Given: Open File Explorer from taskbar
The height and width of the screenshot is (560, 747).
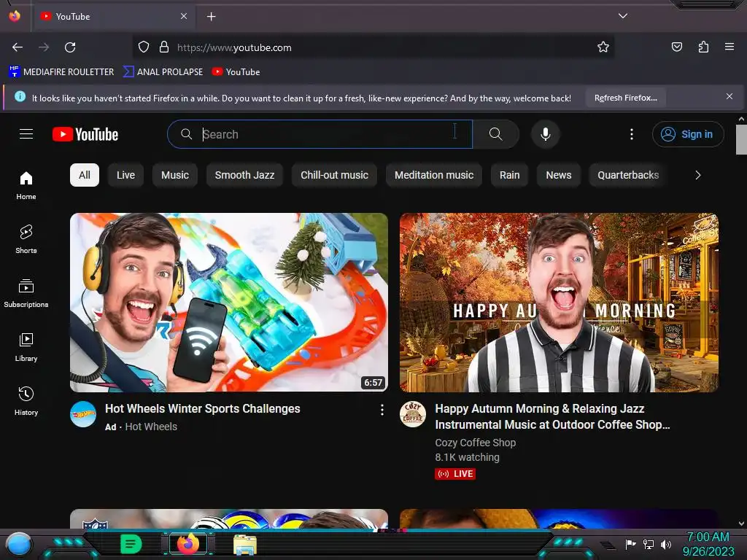Looking at the screenshot, I should click(245, 544).
